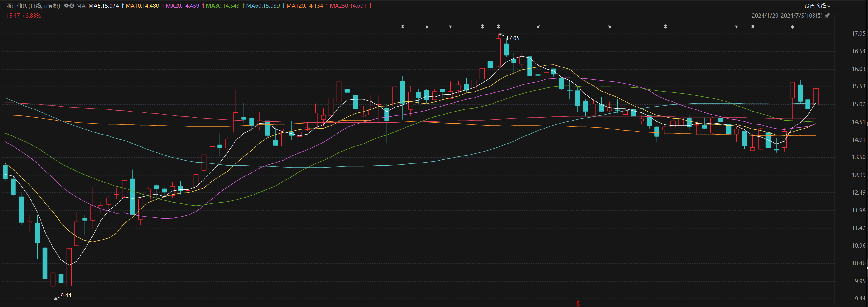The height and width of the screenshot is (307, 868).
Task: Select the white MA5:15.074 legend entry
Action: pyautogui.click(x=104, y=6)
